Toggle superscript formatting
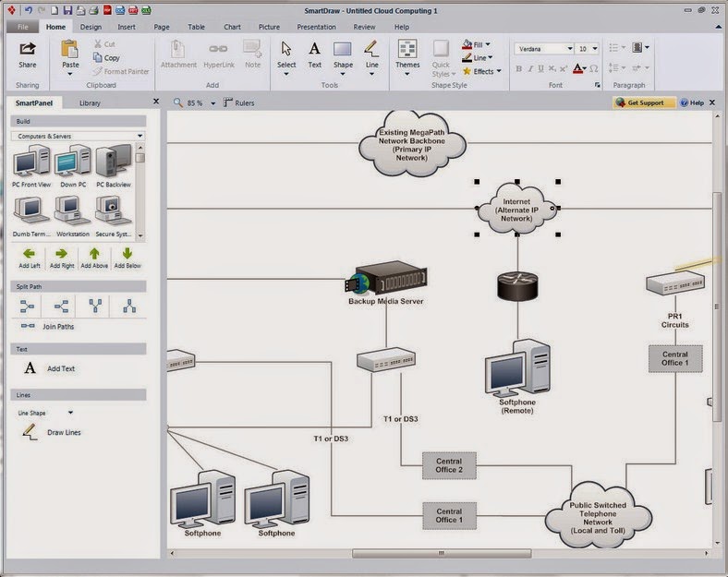 pos(564,68)
